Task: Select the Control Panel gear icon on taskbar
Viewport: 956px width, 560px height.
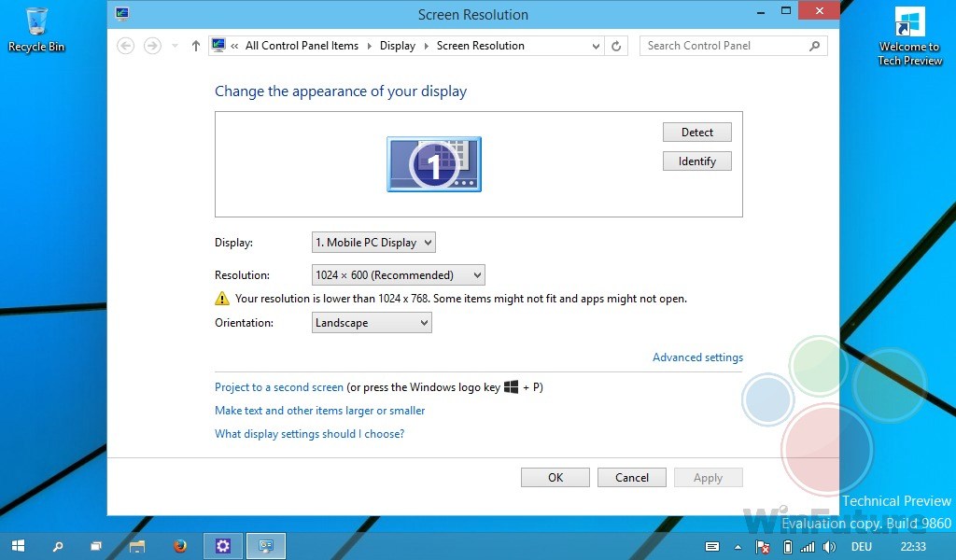Action: [x=222, y=546]
